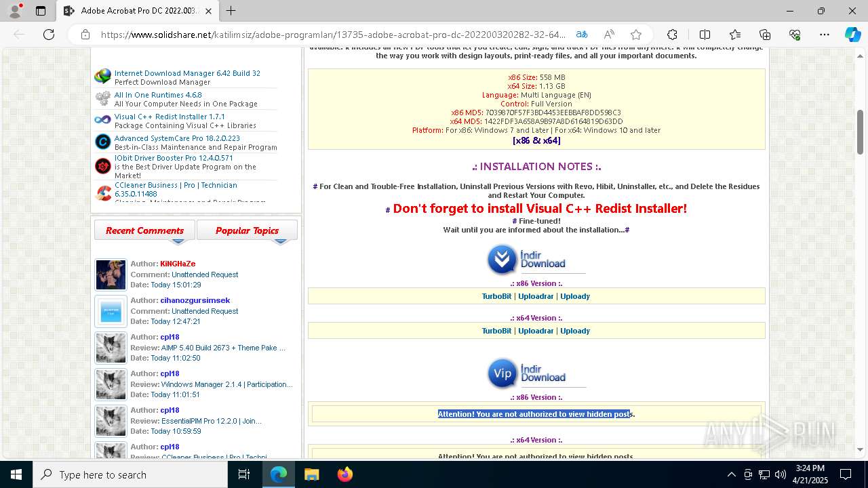
Task: Open the Windows Start menu
Action: 16,474
